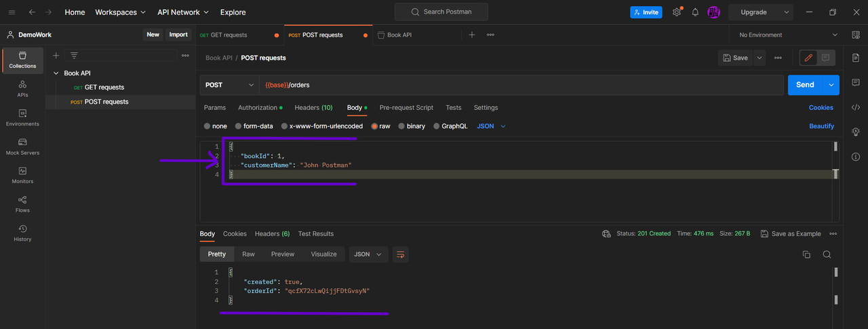Open Monitors in the sidebar
The width and height of the screenshot is (868, 329).
point(22,175)
